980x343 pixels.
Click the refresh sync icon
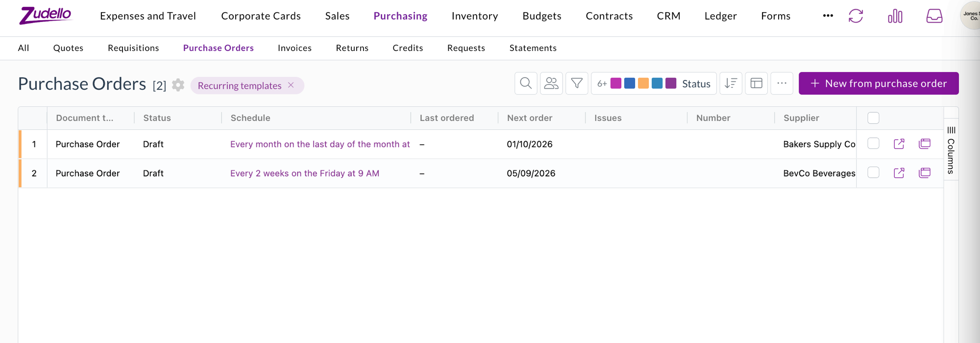[856, 16]
